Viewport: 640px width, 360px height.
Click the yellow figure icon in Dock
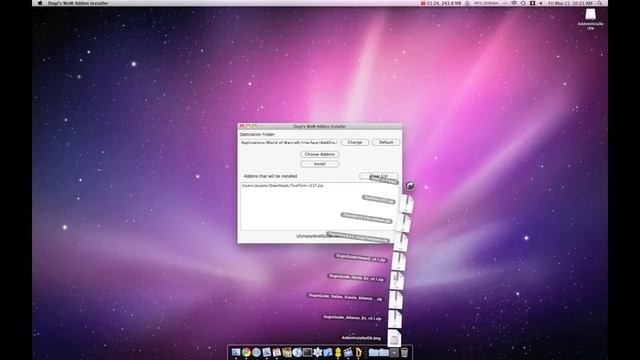click(338, 352)
